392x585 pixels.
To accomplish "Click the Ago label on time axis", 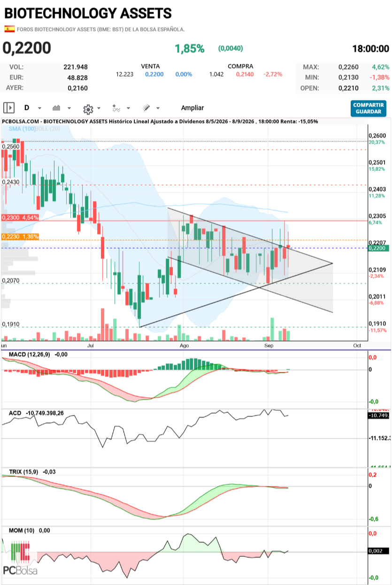I will coord(184,346).
